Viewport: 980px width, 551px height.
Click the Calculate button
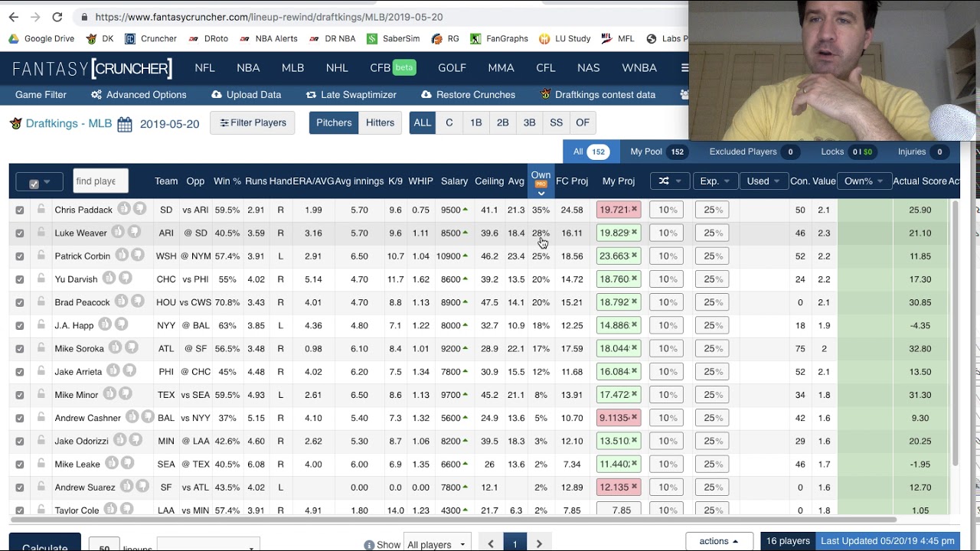click(45, 543)
